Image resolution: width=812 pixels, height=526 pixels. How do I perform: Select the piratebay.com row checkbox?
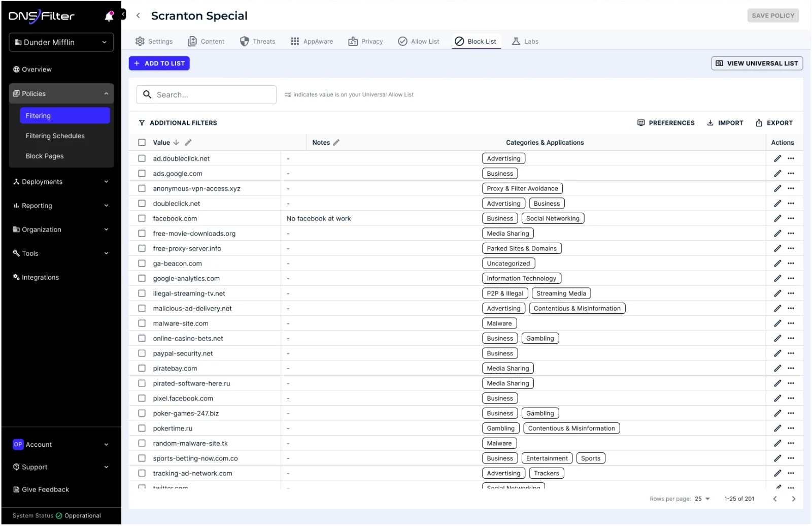click(142, 369)
